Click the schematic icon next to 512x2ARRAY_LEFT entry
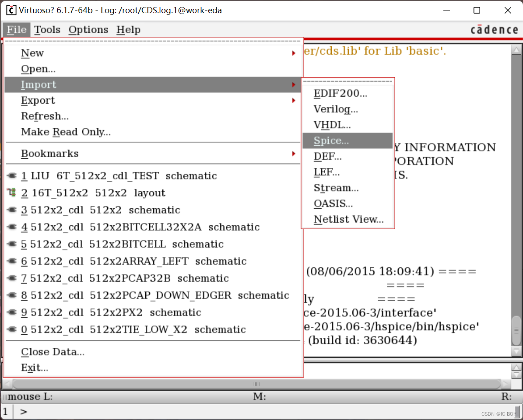The height and width of the screenshot is (420, 523). tap(12, 261)
